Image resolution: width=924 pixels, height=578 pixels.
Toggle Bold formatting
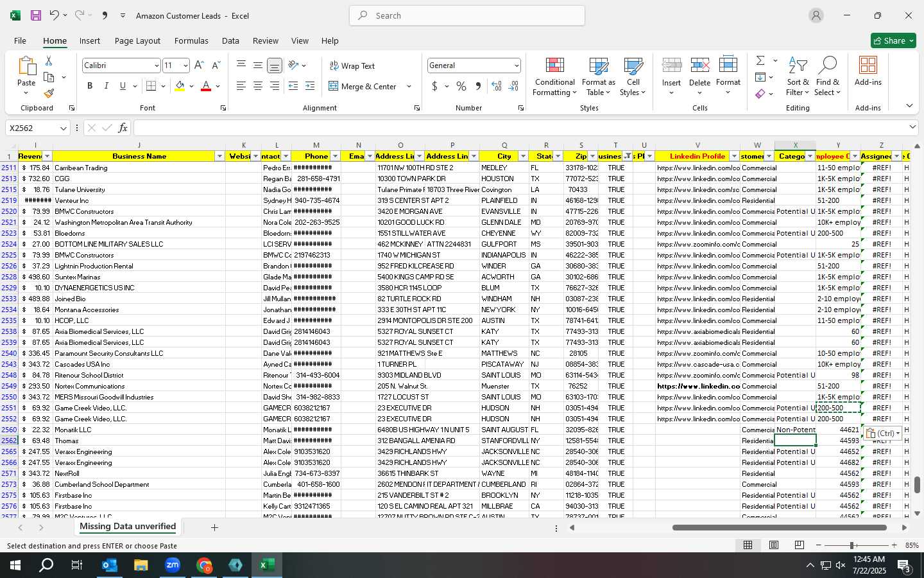[90, 86]
